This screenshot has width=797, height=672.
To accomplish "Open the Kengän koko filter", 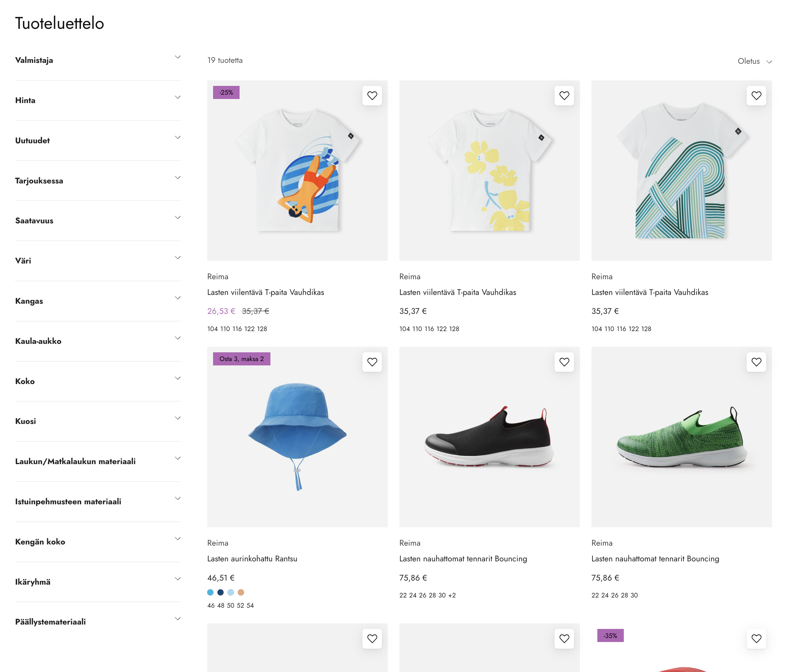I will 98,542.
